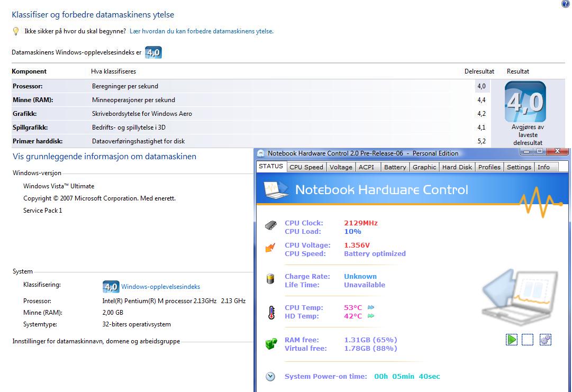Click the Spillgrafikk score 4,1

click(x=482, y=127)
